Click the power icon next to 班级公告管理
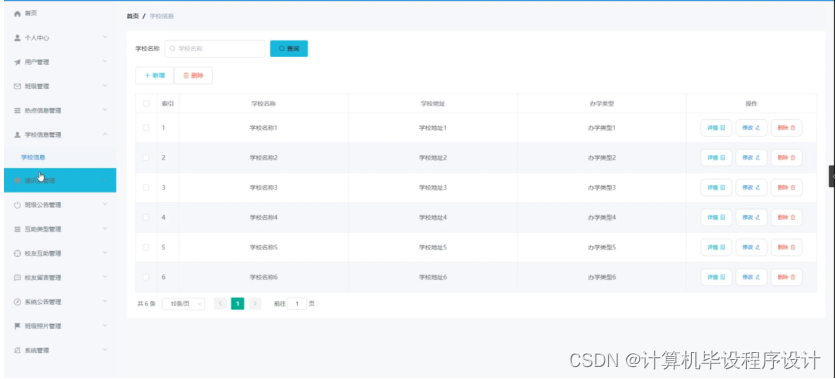Viewport: 836px width, 379px height. (17, 205)
